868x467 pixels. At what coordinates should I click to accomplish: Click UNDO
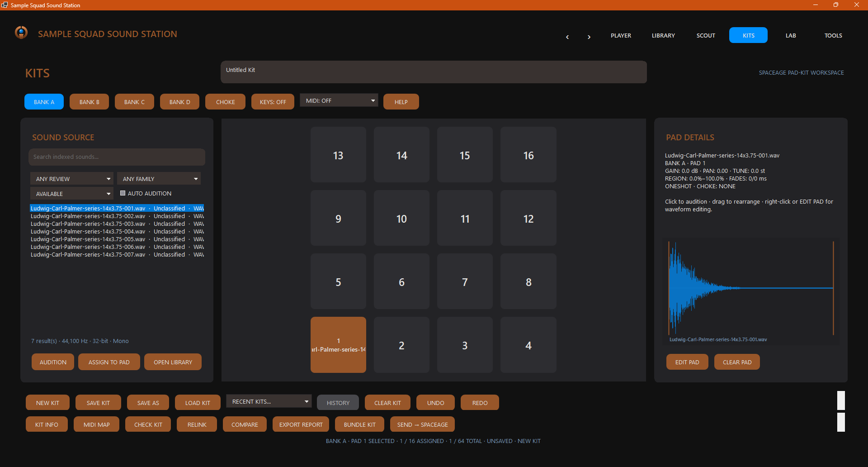click(x=436, y=403)
